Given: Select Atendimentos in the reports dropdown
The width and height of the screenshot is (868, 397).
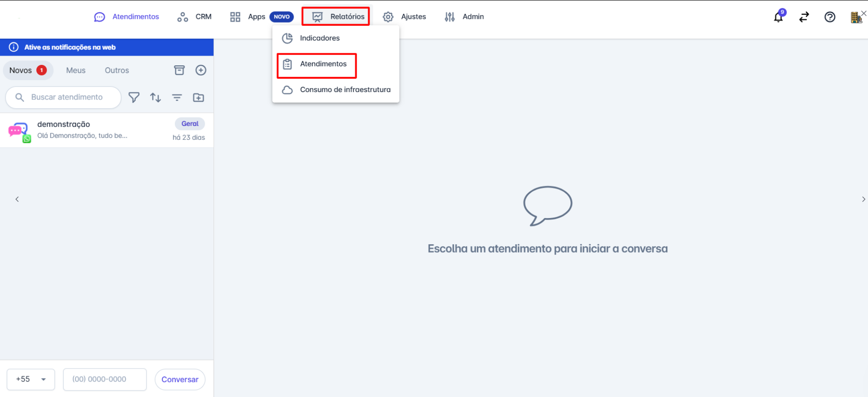Looking at the screenshot, I should tap(323, 64).
